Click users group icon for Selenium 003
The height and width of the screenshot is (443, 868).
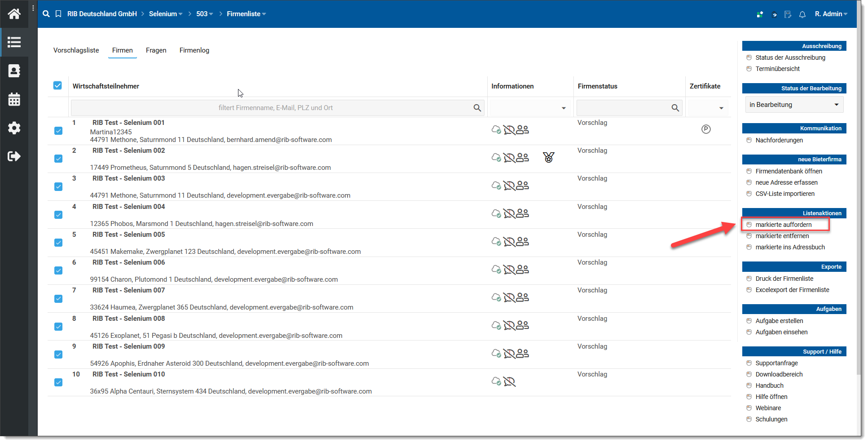522,186
